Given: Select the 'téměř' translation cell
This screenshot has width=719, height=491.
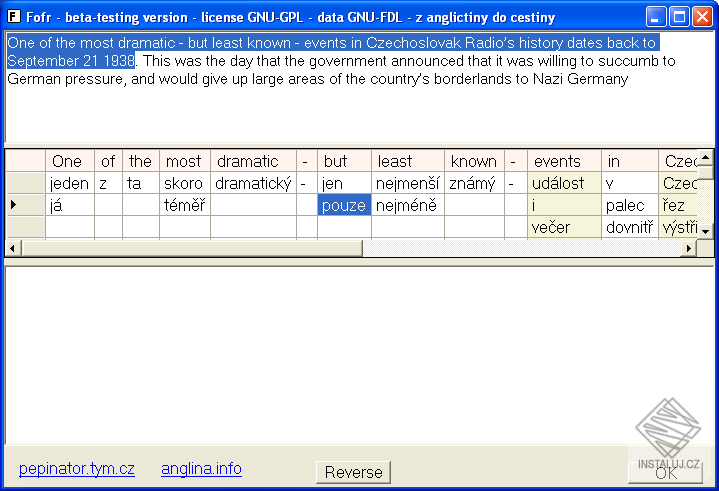Looking at the screenshot, I should (x=185, y=205).
